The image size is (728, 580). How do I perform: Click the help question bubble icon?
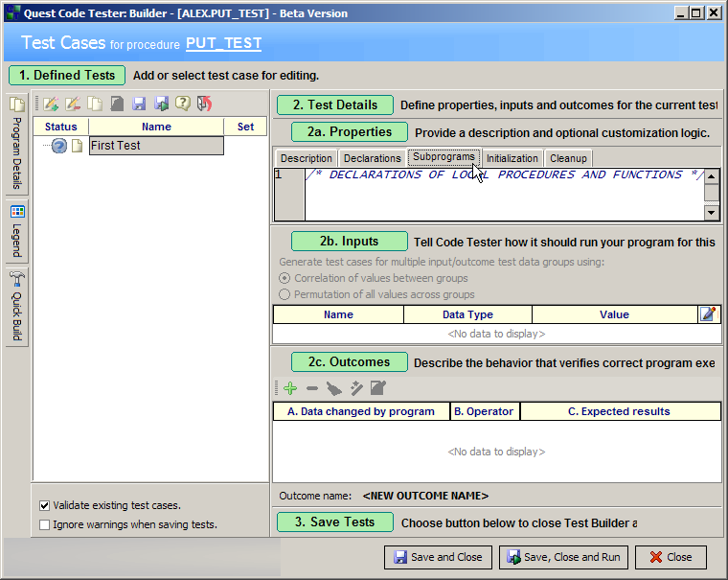click(x=183, y=104)
